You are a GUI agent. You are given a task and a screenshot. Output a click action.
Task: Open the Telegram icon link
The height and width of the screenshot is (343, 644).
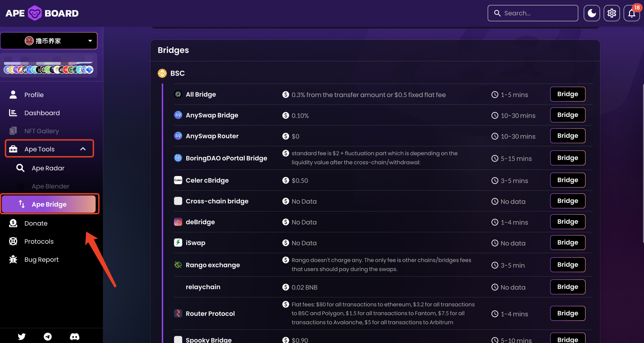[48, 336]
